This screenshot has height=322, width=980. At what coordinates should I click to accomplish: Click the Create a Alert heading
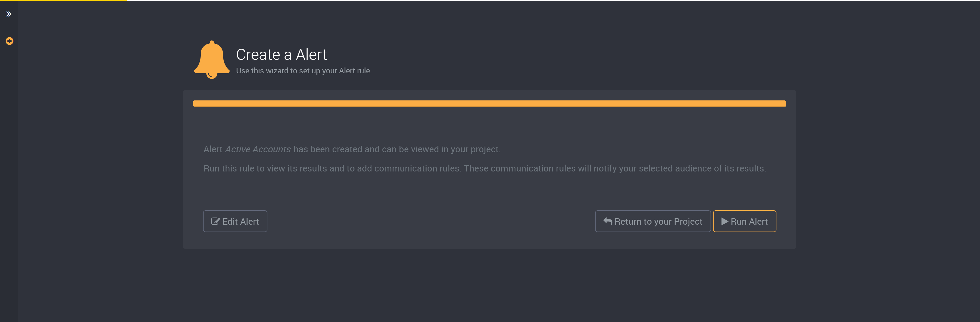click(281, 54)
